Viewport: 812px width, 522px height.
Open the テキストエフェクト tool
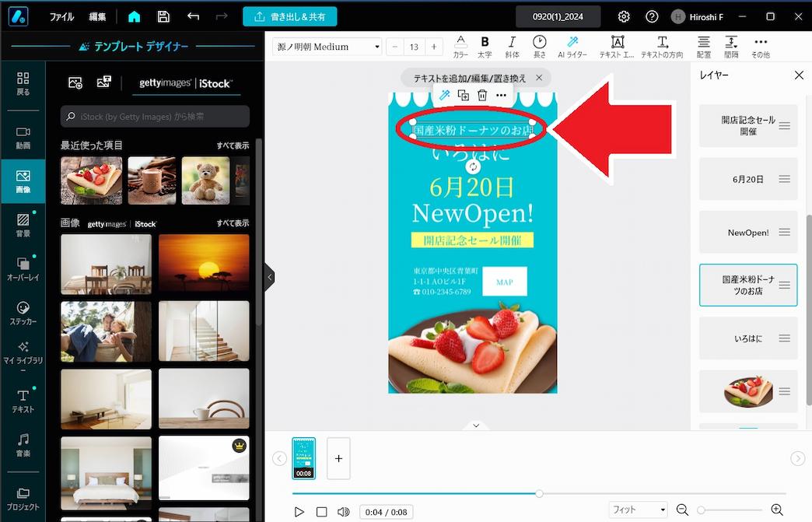[619, 45]
